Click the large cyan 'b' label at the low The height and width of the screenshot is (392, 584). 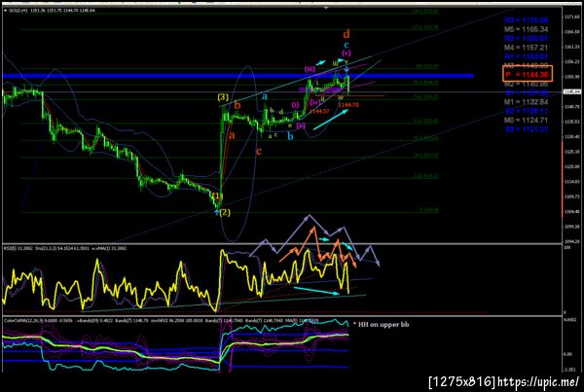pos(290,136)
